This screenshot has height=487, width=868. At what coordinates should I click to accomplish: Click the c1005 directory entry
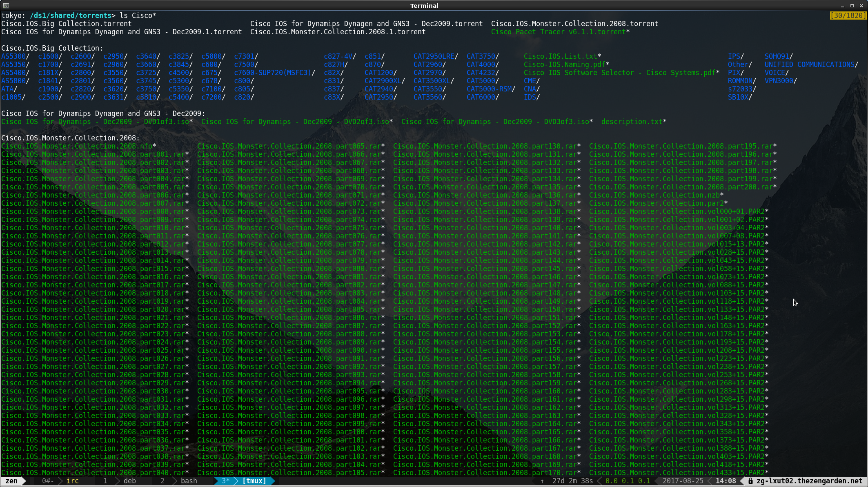coord(11,97)
